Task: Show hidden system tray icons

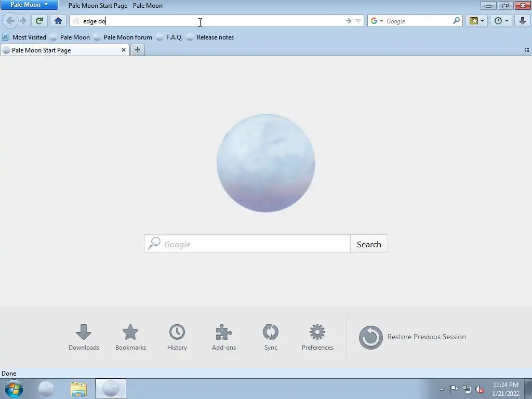Action: 442,389
